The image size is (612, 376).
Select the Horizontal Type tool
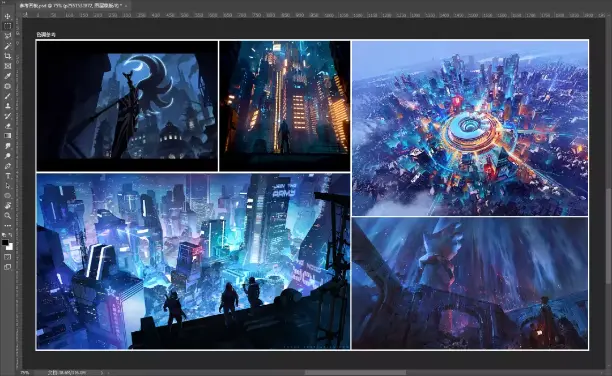pos(7,176)
